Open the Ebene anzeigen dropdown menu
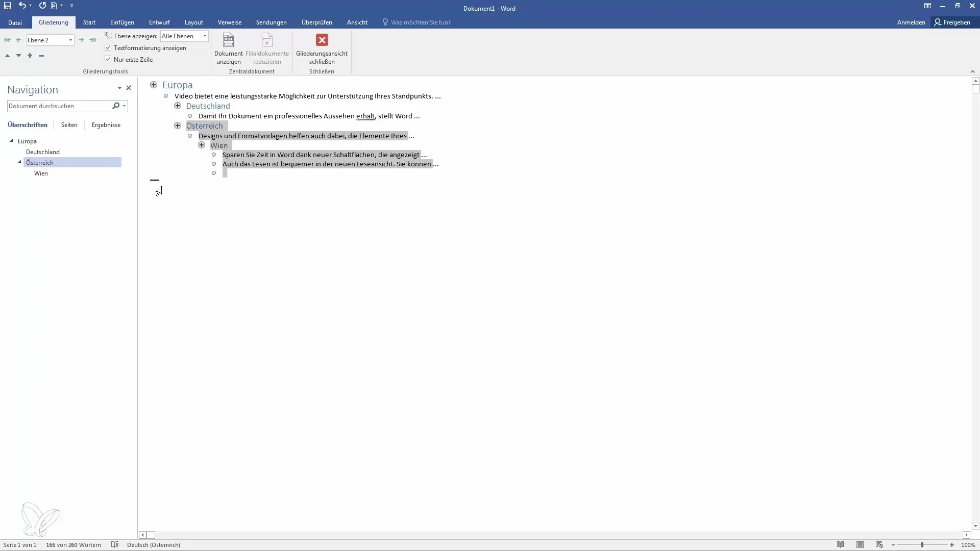The image size is (980, 551). coord(205,36)
